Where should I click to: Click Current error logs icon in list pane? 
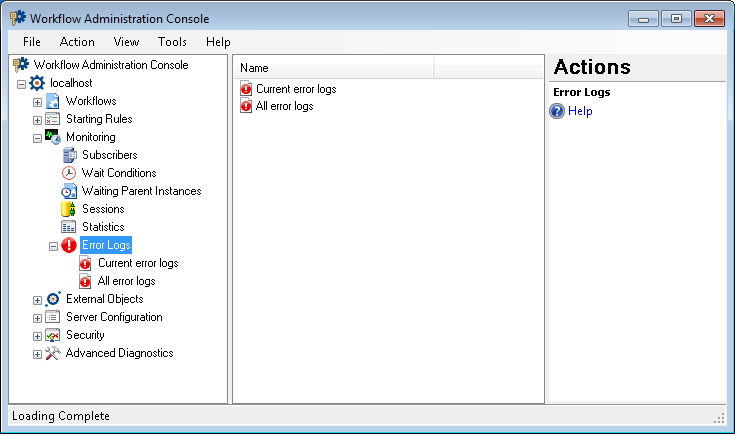[246, 89]
